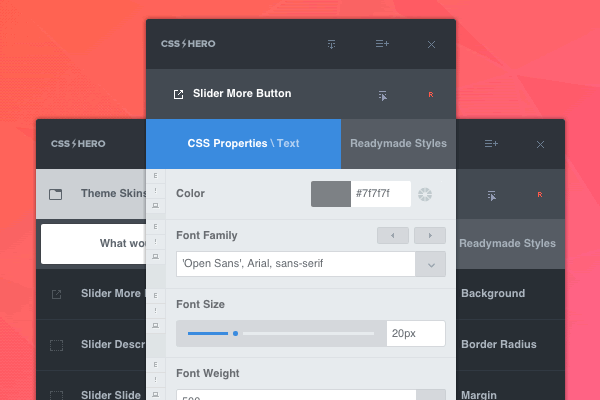The height and width of the screenshot is (400, 600).
Task: Click the color wheel icon beside hex field
Action: coord(425,194)
